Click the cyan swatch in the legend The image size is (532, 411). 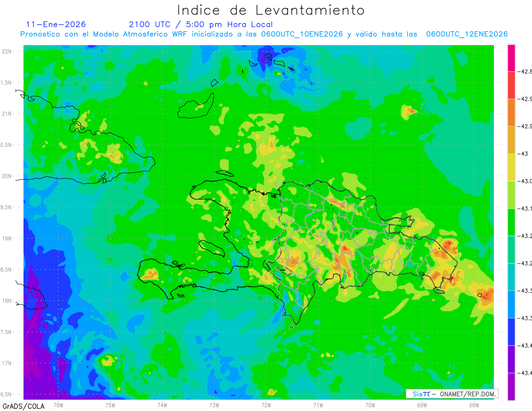pyautogui.click(x=511, y=277)
